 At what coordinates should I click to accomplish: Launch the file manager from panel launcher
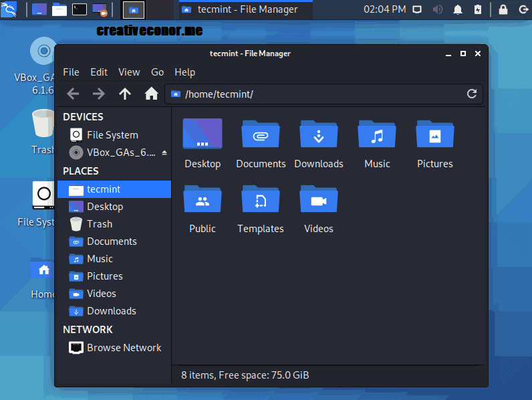pyautogui.click(x=59, y=9)
